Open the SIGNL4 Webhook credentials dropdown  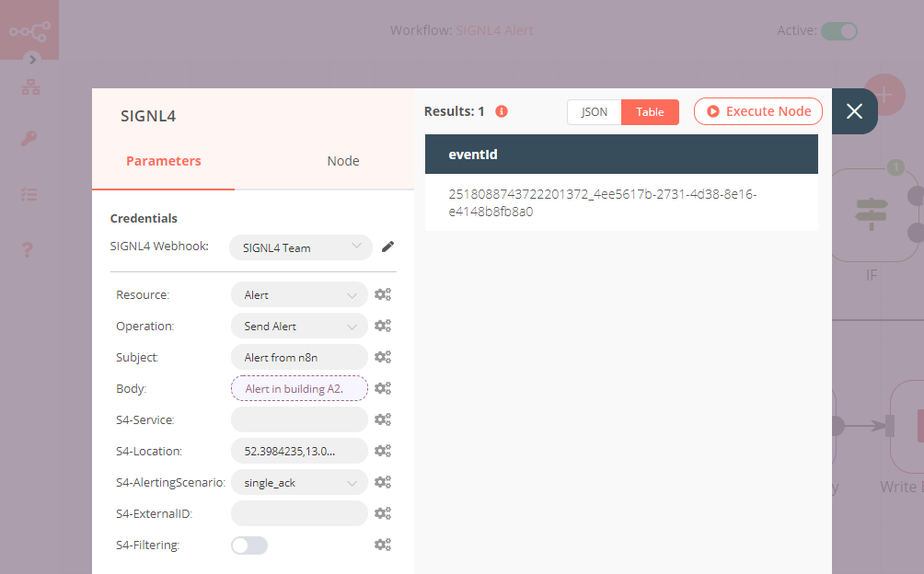(x=301, y=247)
